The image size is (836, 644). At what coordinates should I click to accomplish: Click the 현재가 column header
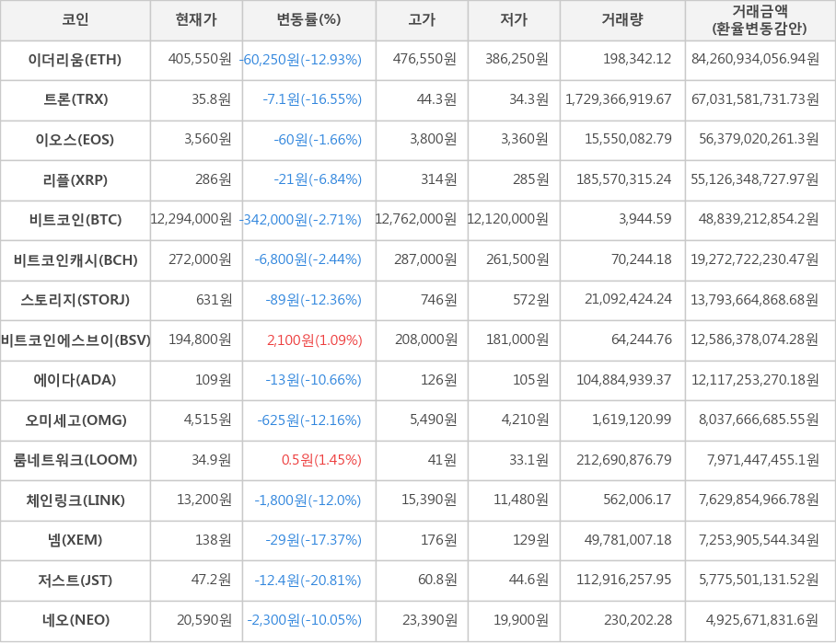click(x=196, y=19)
